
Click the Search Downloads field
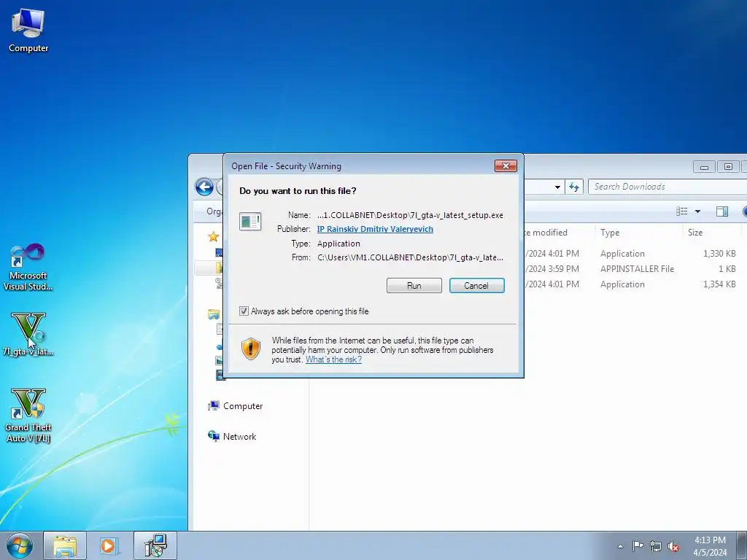pyautogui.click(x=667, y=187)
